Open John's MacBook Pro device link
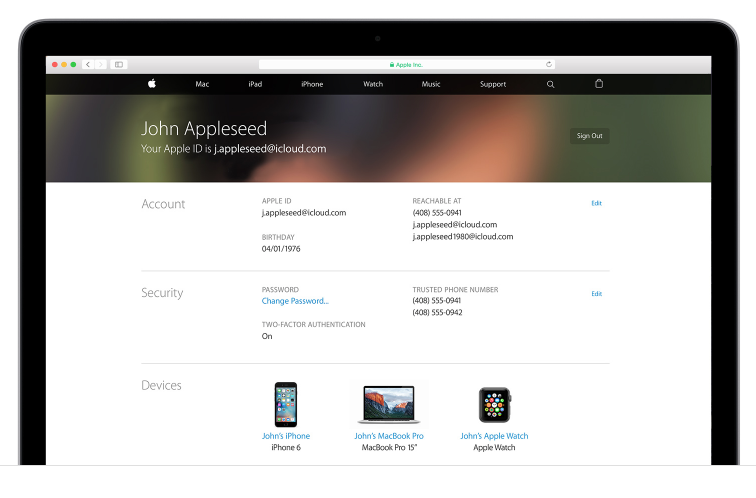 389,436
